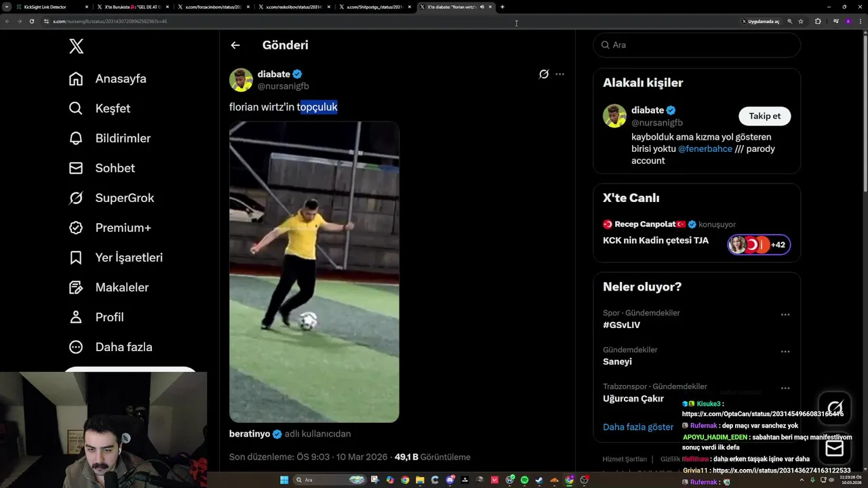The height and width of the screenshot is (488, 868).
Task: Open the browser extensions puzzle icon
Action: coord(818,21)
